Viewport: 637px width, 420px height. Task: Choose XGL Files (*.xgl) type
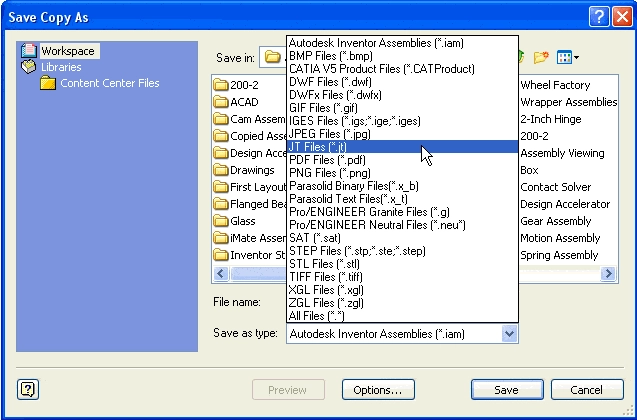[x=402, y=290]
